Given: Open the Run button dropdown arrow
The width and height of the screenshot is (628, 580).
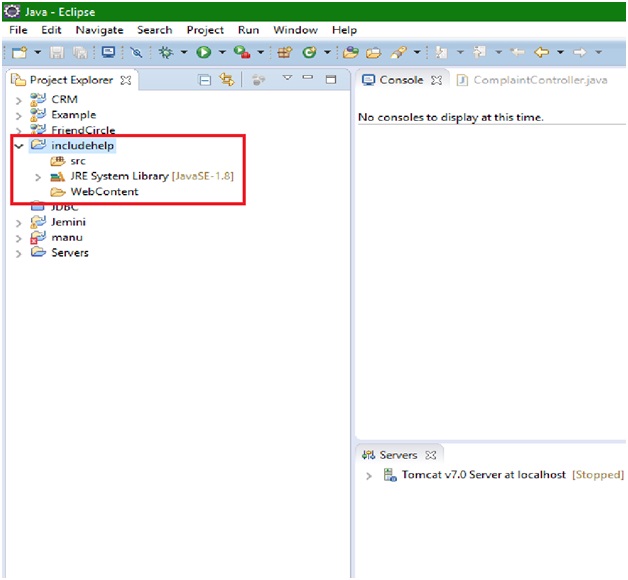Looking at the screenshot, I should 221,52.
